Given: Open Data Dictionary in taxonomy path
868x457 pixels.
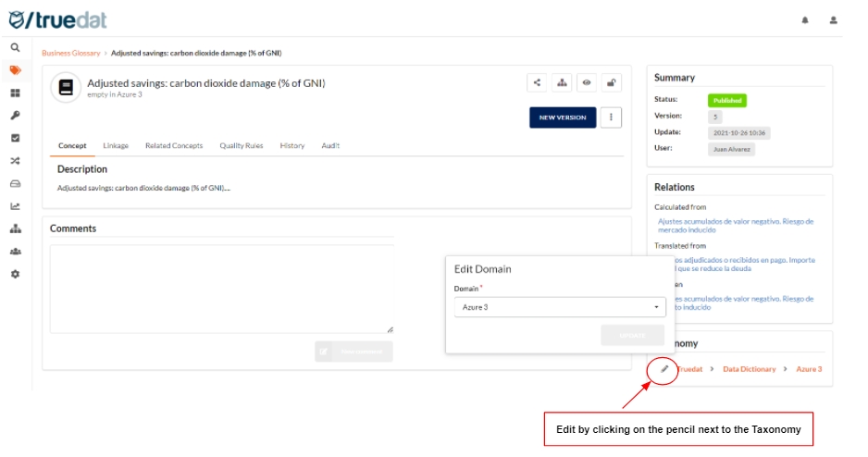Looking at the screenshot, I should click(x=749, y=369).
